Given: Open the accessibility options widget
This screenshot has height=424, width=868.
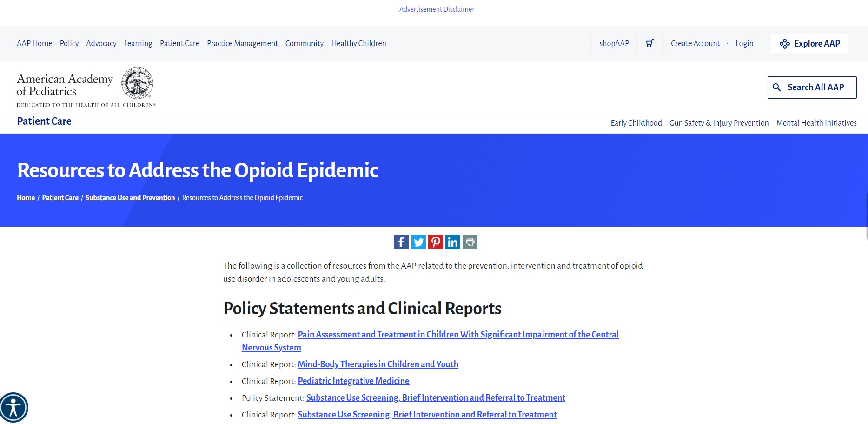Looking at the screenshot, I should [13, 408].
